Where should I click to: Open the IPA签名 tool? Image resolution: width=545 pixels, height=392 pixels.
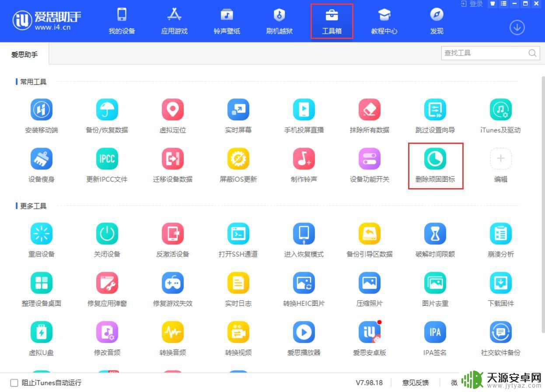(x=435, y=332)
